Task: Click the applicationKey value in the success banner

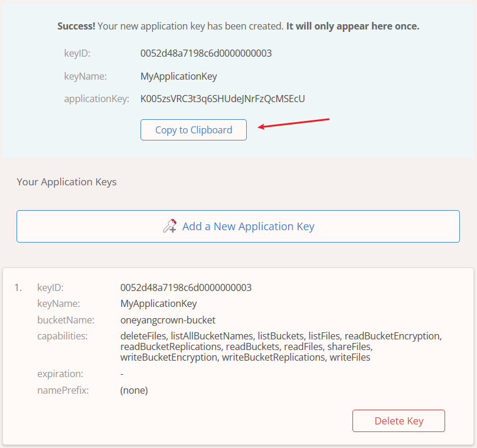Action: coord(223,99)
